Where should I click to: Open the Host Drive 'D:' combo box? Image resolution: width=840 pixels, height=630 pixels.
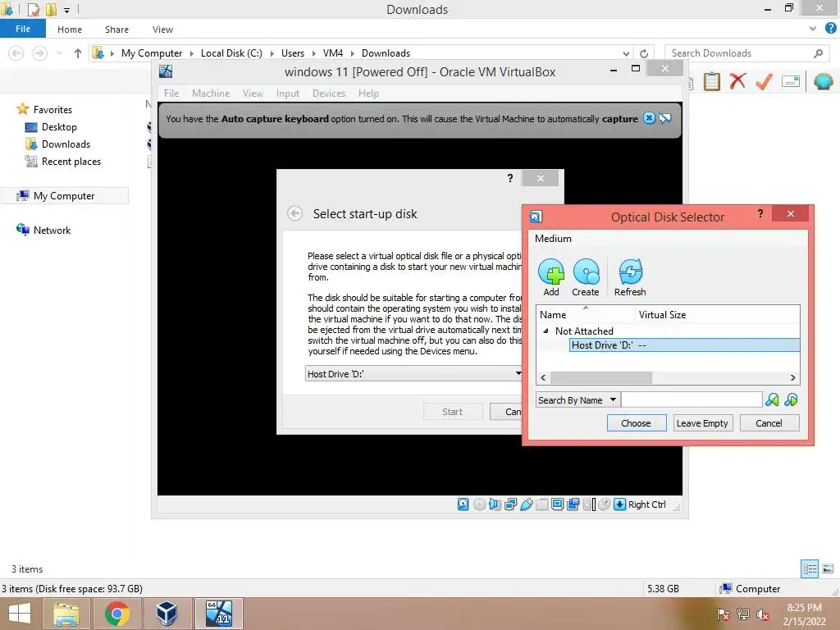pos(413,373)
